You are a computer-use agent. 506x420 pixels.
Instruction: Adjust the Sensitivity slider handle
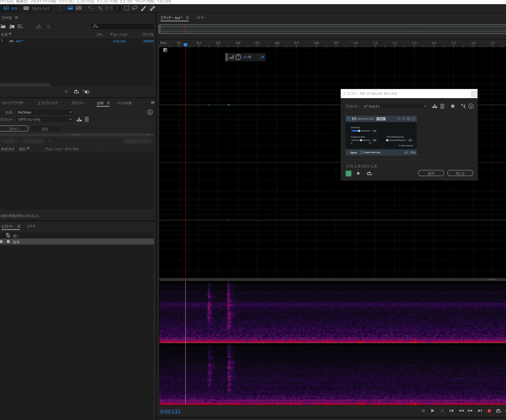359,131
